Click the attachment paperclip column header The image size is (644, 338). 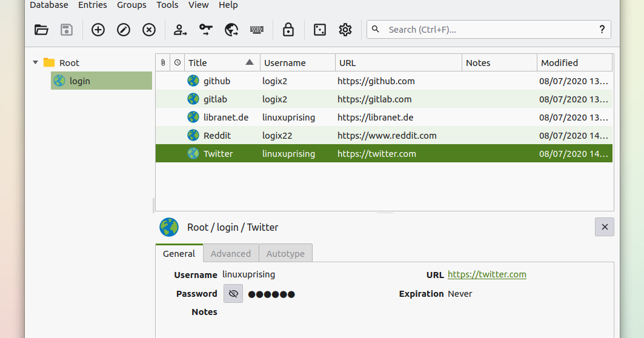point(163,62)
